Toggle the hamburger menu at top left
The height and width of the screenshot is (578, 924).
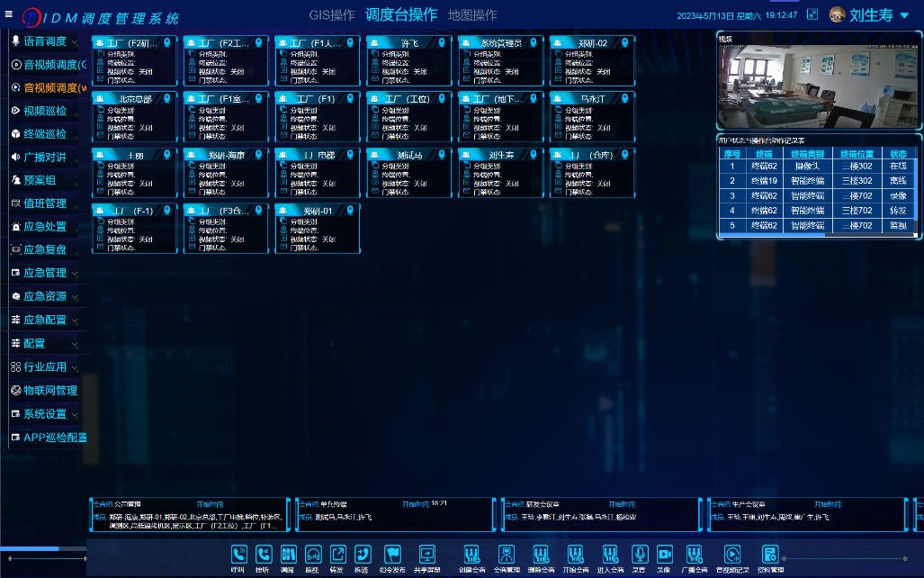pyautogui.click(x=9, y=14)
